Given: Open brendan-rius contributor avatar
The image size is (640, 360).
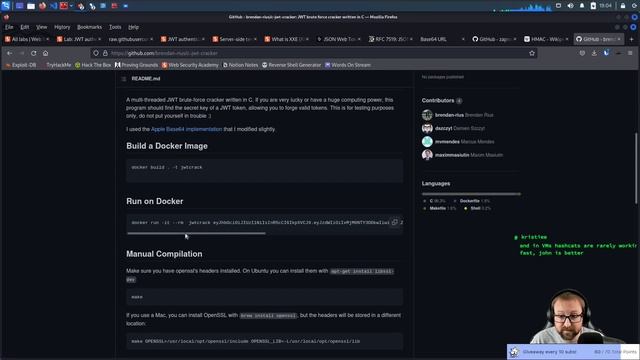Looking at the screenshot, I should (x=427, y=115).
